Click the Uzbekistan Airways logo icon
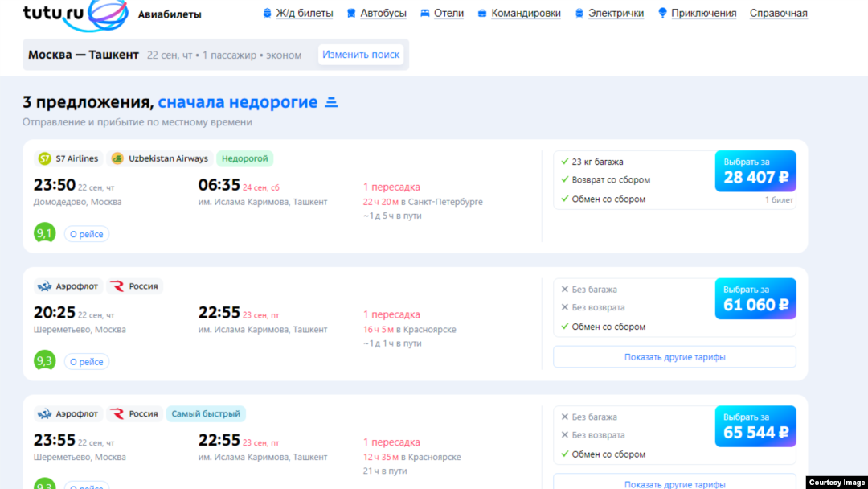The width and height of the screenshot is (868, 489). [117, 159]
